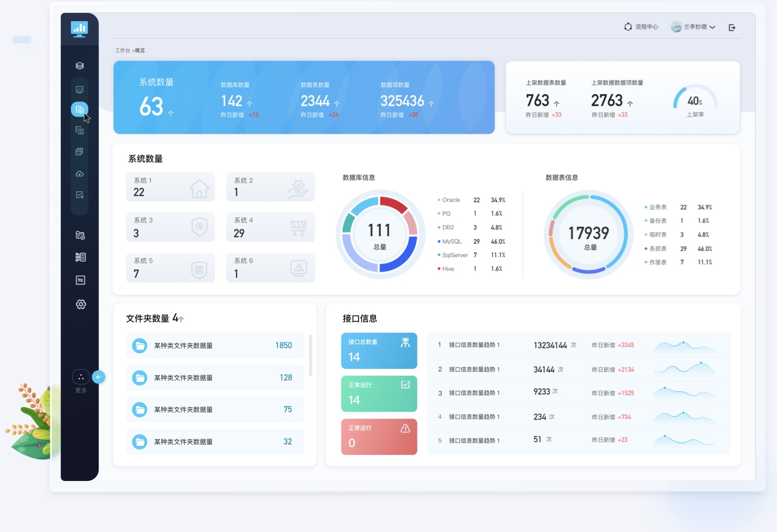This screenshot has height=532, width=777.
Task: Expand the 兰亭妙微 user dropdown
Action: (x=694, y=27)
